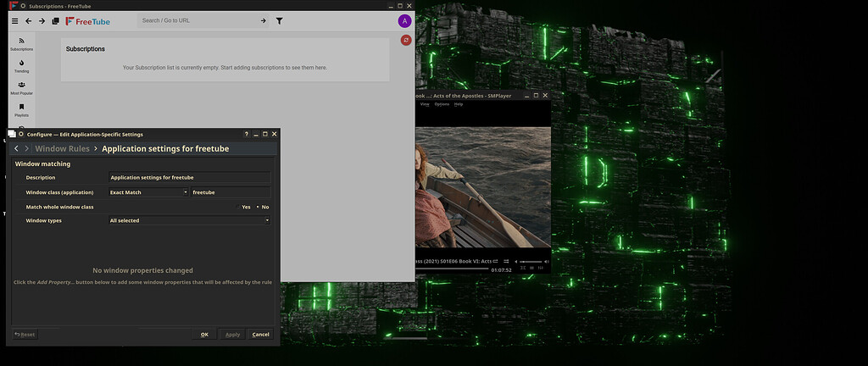Confirm the dialog with OK
The image size is (868, 366).
point(204,335)
